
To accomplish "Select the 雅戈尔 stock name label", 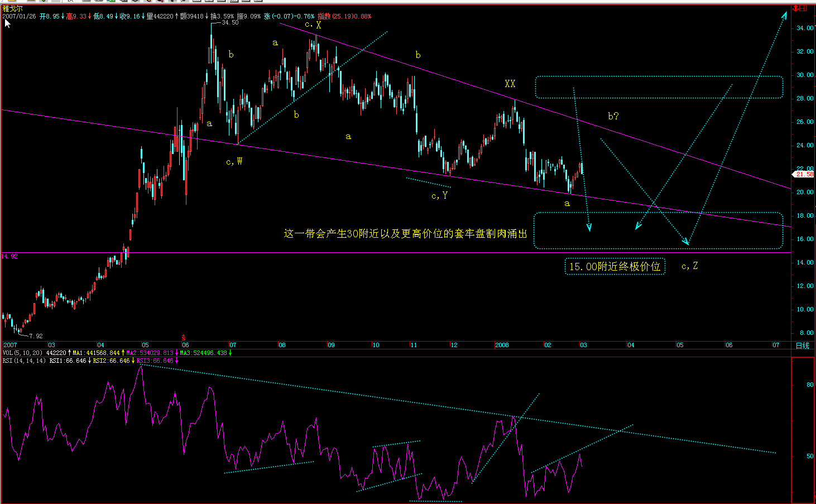I will click(x=12, y=9).
